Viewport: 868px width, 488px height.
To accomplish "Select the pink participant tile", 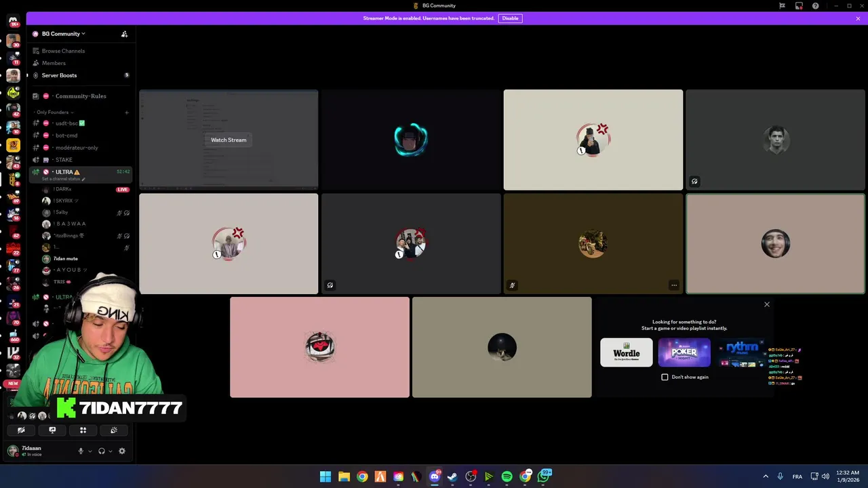I will 319,347.
